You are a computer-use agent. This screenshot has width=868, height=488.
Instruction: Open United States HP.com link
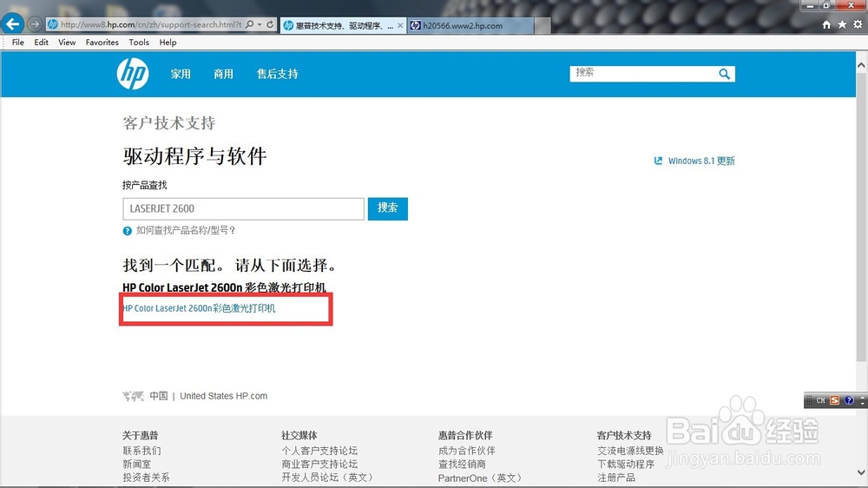pyautogui.click(x=224, y=396)
